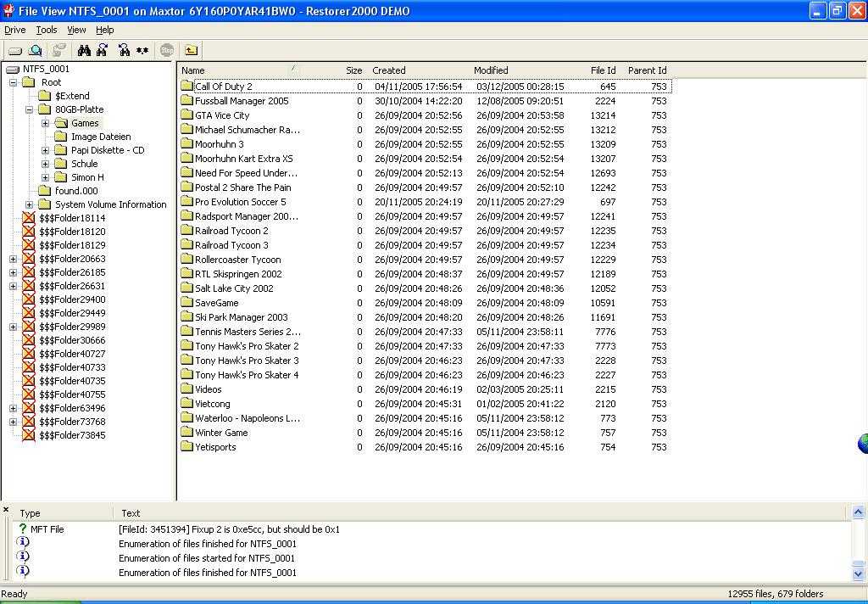Click the crossed-out $$$Folder73845 icon
The width and height of the screenshot is (868, 604).
coord(29,435)
